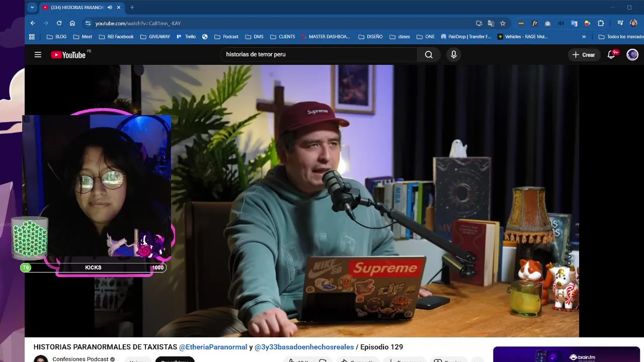Screen dimensions: 644x362
Task: Start voice search with the microphone icon
Action: tap(454, 55)
